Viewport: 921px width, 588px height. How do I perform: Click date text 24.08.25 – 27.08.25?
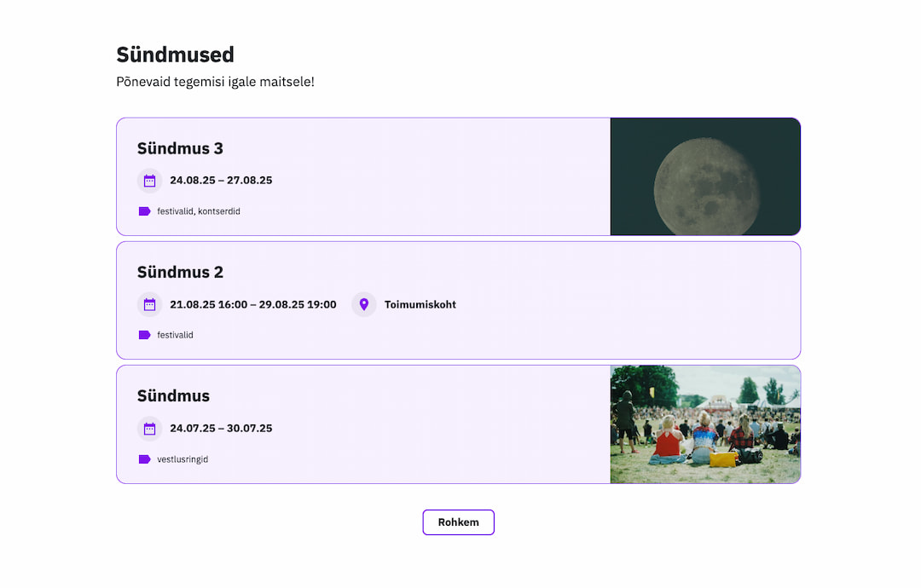[x=222, y=181]
